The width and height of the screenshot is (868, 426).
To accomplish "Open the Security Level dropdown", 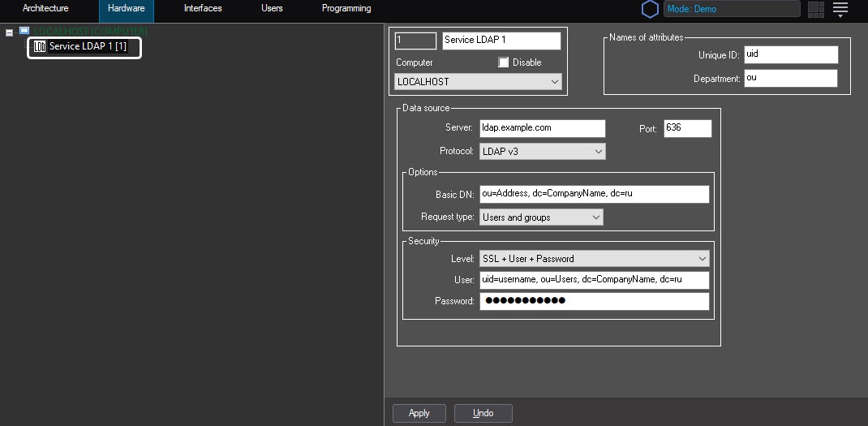I will tap(702, 259).
